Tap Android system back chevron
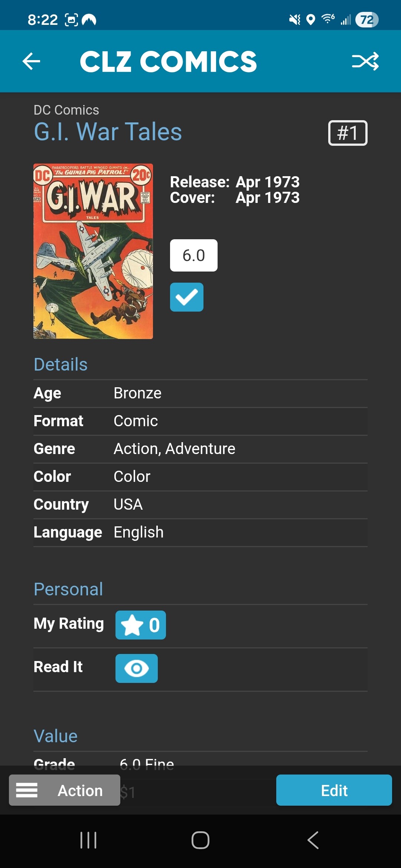 coord(313,840)
